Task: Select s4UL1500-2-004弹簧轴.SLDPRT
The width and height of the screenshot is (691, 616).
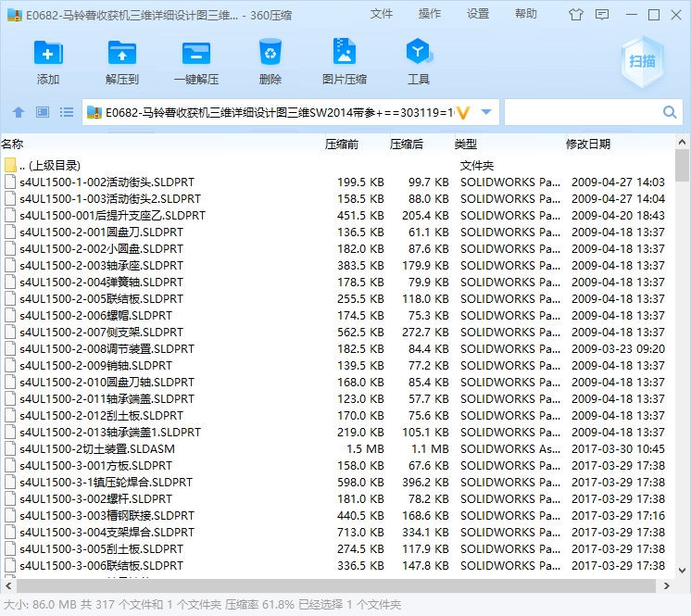Action: click(x=337, y=282)
